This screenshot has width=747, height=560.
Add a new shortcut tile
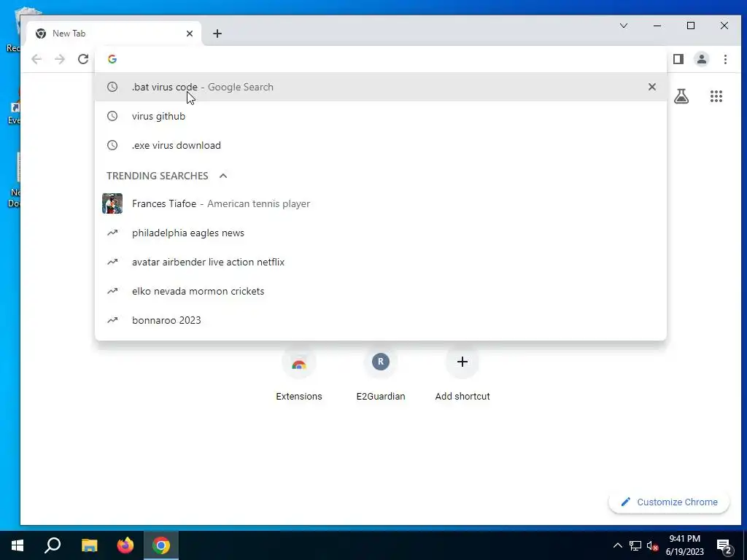pyautogui.click(x=462, y=376)
